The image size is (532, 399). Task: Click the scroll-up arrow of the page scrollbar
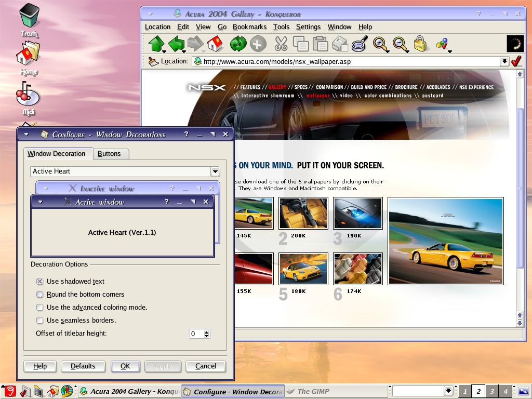(520, 74)
